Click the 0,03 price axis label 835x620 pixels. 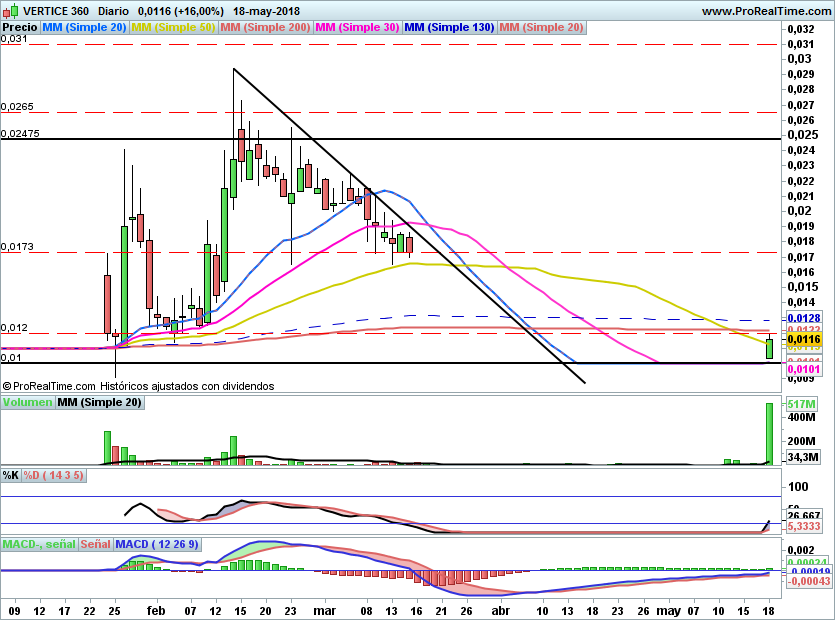pyautogui.click(x=800, y=59)
